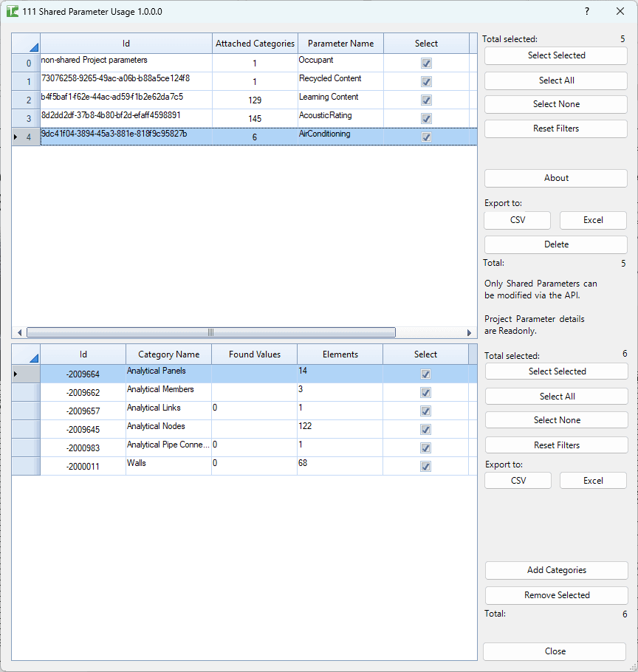
Task: Select row header 2 in top grid
Action: (x=26, y=100)
